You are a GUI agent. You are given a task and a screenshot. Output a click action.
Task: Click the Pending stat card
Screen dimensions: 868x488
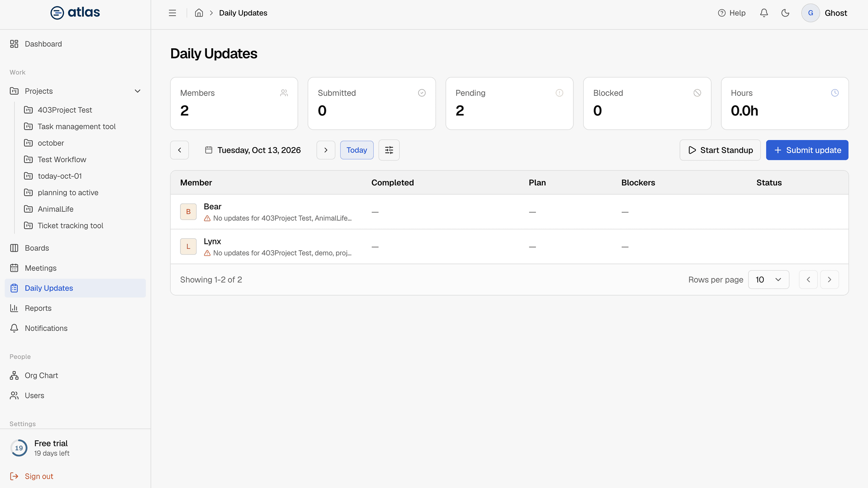click(x=509, y=103)
